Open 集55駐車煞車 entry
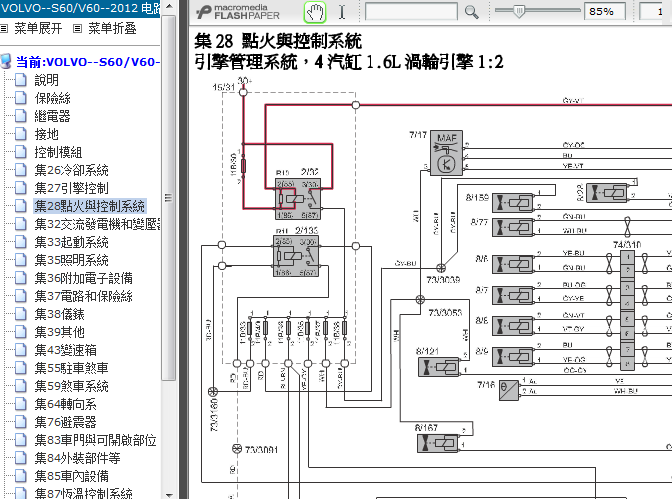The width and height of the screenshot is (672, 499). (71, 368)
